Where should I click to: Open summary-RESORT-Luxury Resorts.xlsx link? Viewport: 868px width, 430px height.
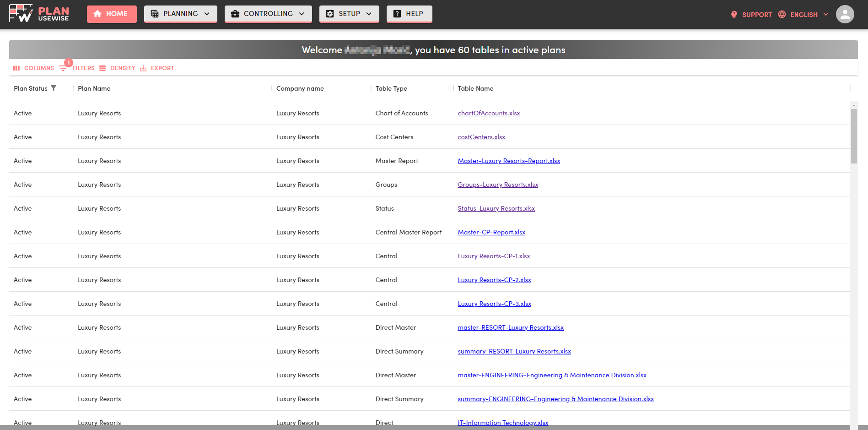point(514,351)
